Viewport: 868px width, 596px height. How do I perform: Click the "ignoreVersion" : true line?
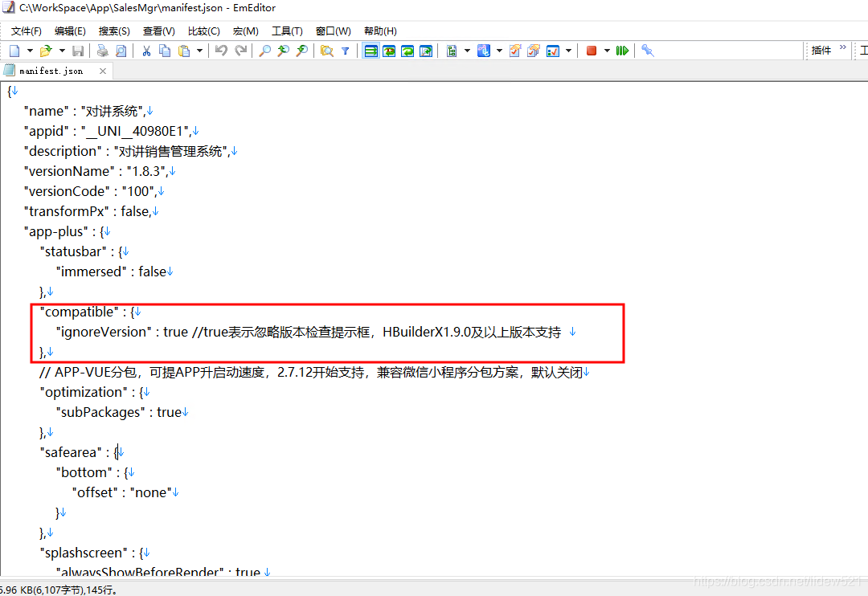pyautogui.click(x=309, y=332)
